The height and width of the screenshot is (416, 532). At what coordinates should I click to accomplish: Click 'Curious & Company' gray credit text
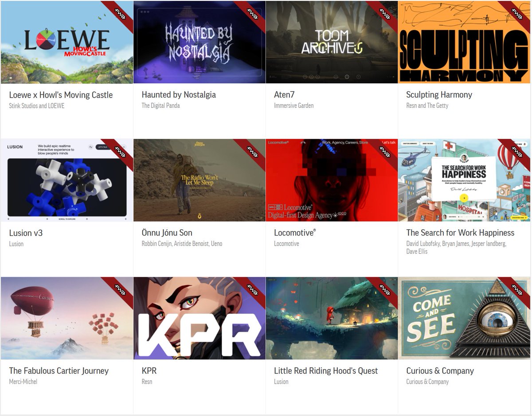pyautogui.click(x=427, y=381)
